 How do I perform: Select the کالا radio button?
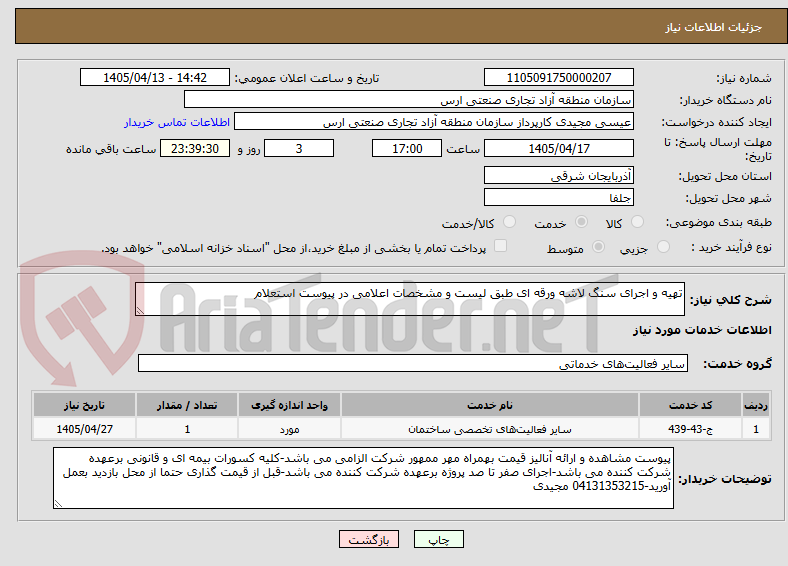click(637, 222)
